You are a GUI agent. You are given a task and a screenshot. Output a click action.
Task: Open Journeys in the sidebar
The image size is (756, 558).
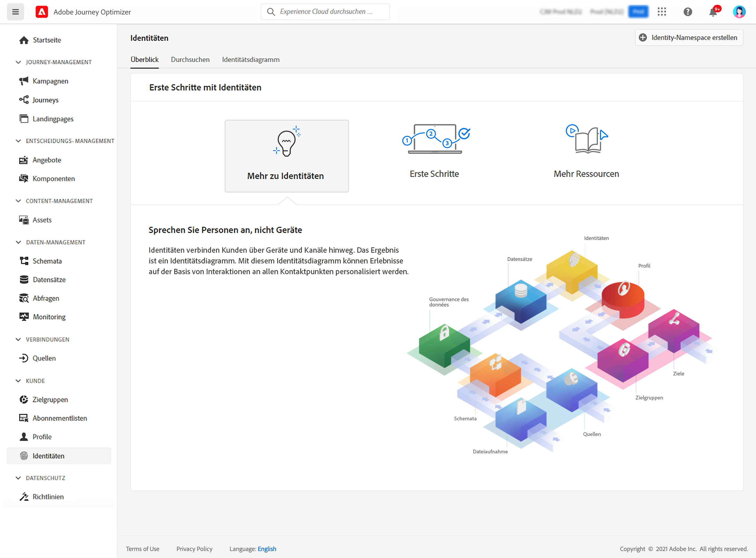45,100
